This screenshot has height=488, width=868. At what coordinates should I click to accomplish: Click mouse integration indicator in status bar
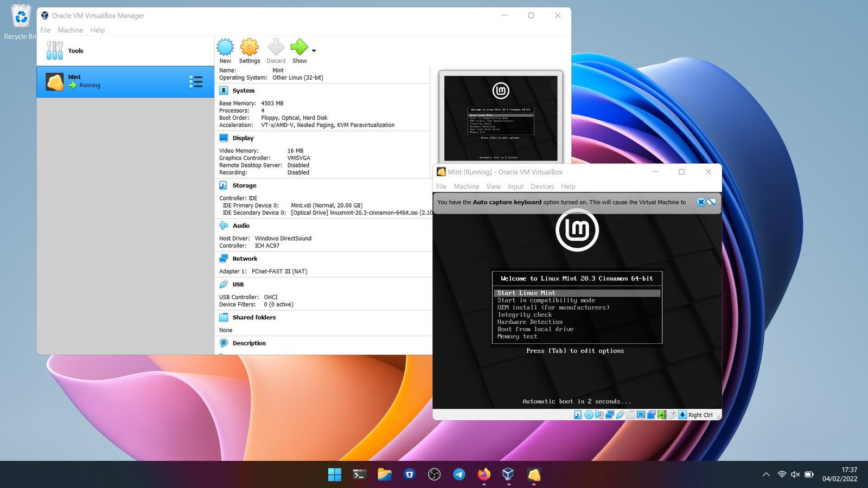coord(672,415)
